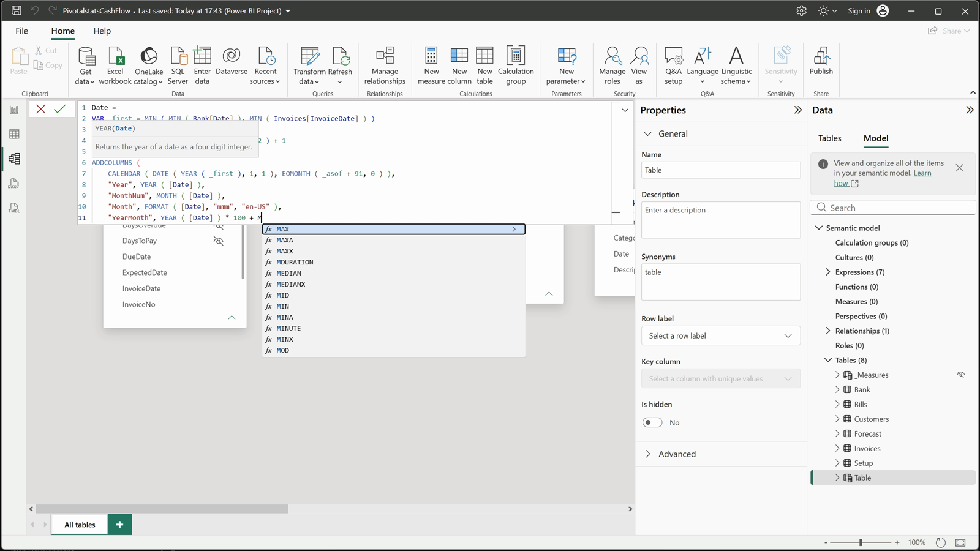Click the Search box in Data pane
Screen dimensions: 980x551
tap(893, 208)
